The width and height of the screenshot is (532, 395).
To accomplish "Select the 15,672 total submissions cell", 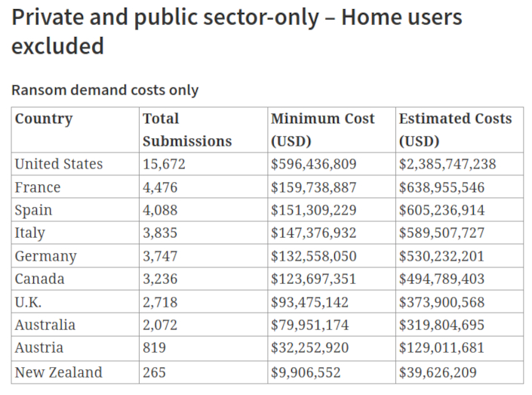I will coord(165,164).
